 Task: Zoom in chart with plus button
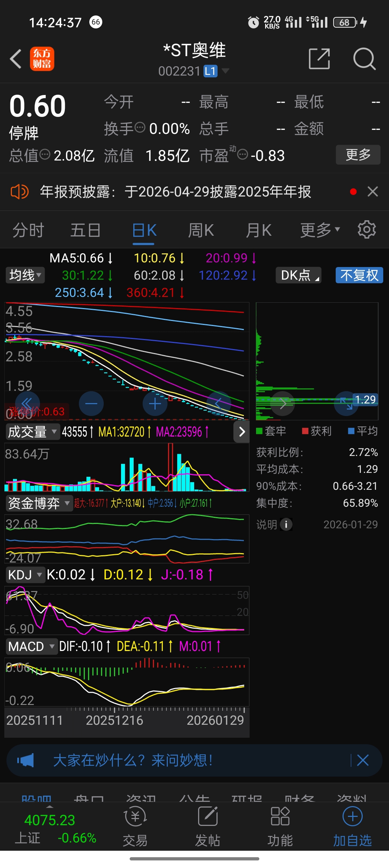(155, 404)
